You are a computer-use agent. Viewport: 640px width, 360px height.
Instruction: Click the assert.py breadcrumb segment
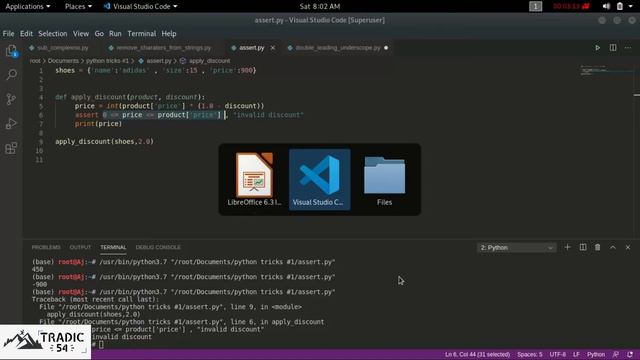pyautogui.click(x=155, y=61)
